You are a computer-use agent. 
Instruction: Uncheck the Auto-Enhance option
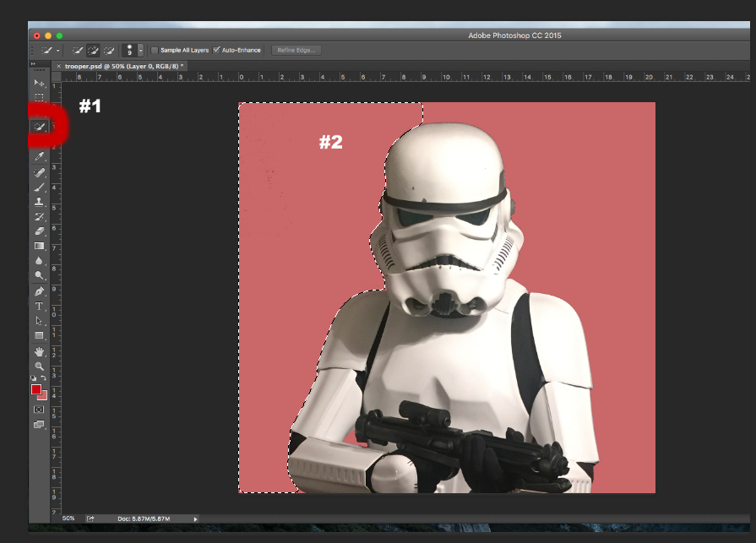click(216, 50)
